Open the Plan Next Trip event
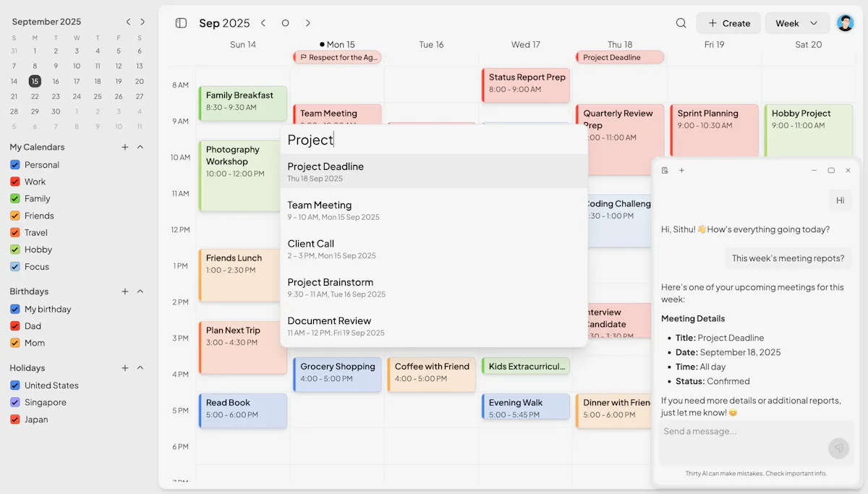The width and height of the screenshot is (868, 494). pyautogui.click(x=243, y=347)
